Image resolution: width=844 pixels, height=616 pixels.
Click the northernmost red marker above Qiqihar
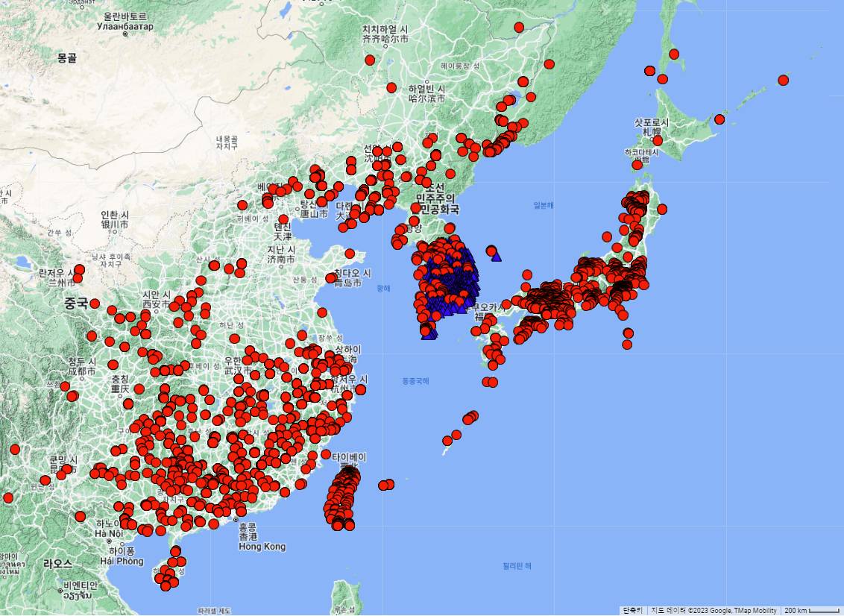pyautogui.click(x=519, y=27)
